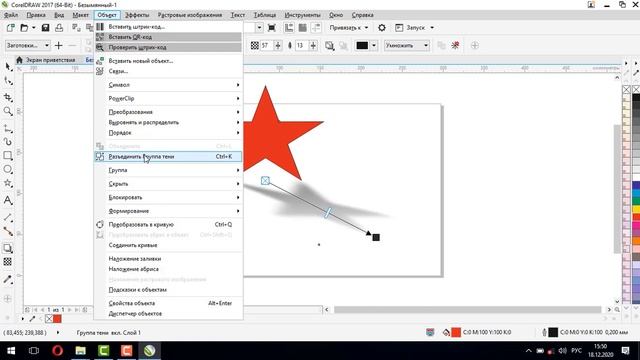Click the Print icon

tap(59, 28)
